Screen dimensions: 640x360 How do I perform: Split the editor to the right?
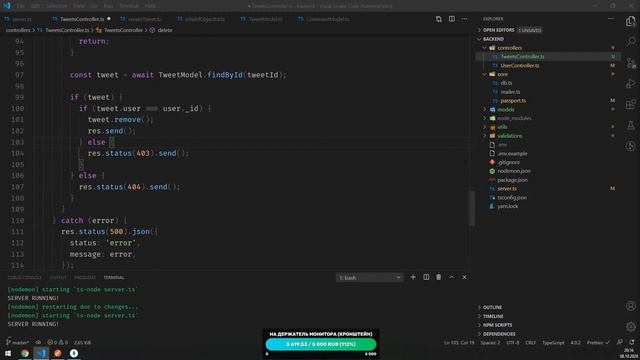click(451, 19)
